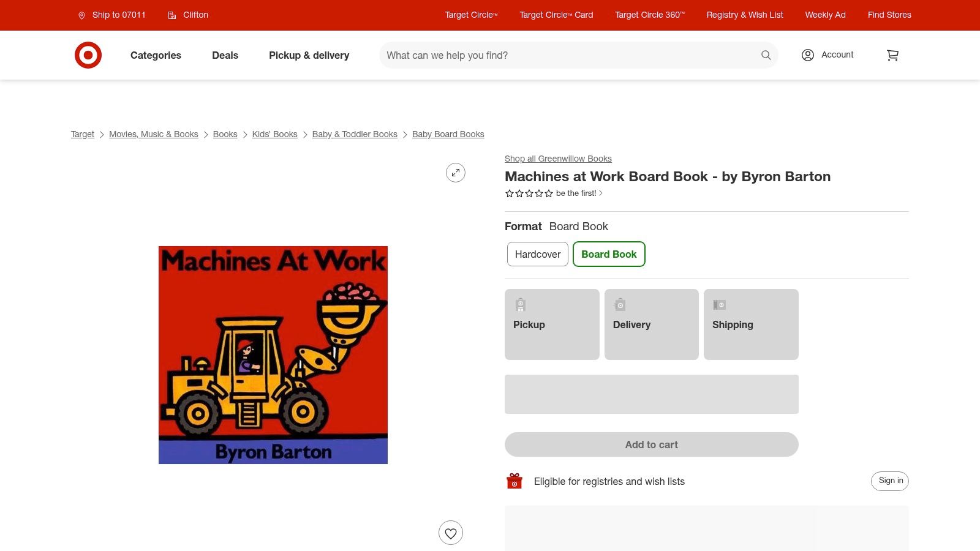Open Registry & Wish List
980x551 pixels.
point(745,15)
